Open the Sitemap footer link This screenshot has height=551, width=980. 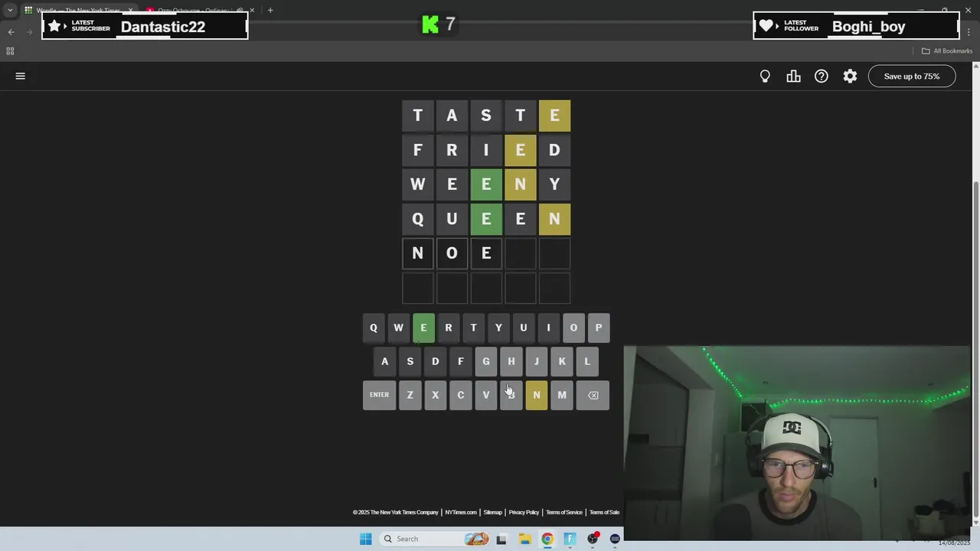pos(492,512)
